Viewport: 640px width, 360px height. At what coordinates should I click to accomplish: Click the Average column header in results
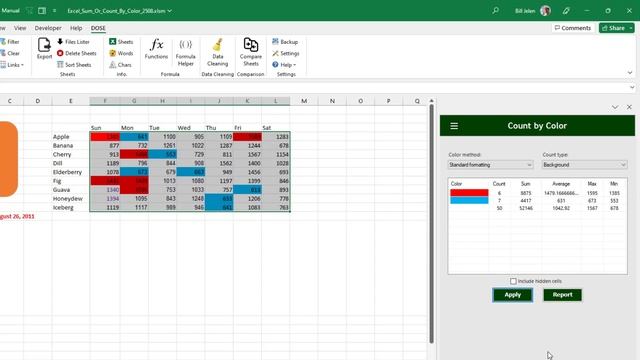[x=561, y=184]
